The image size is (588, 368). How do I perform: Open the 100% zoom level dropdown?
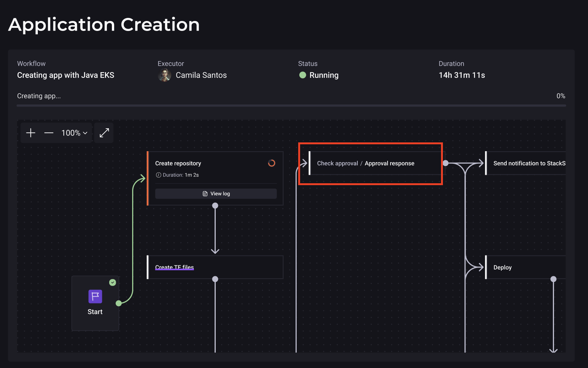(x=74, y=133)
